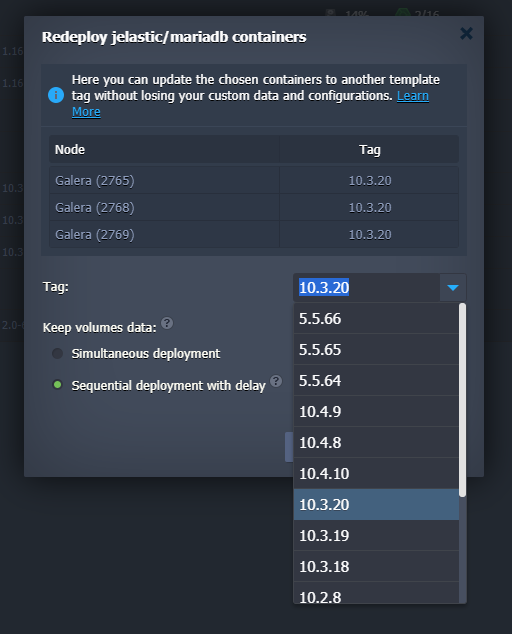Choose tag 5.5.66 from list
Image resolution: width=512 pixels, height=634 pixels.
point(376,319)
